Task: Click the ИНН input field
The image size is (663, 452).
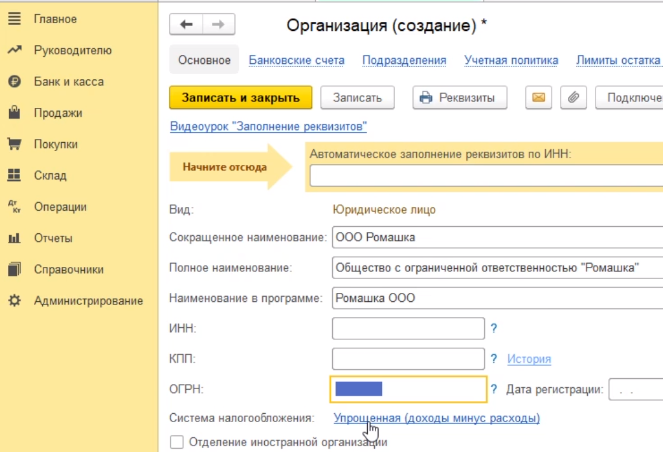Action: point(407,328)
